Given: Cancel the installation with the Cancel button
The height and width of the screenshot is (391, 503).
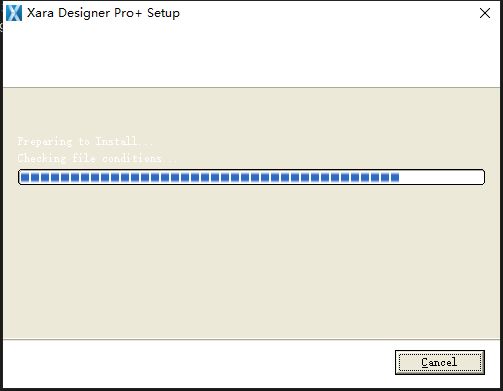Looking at the screenshot, I should tap(440, 362).
